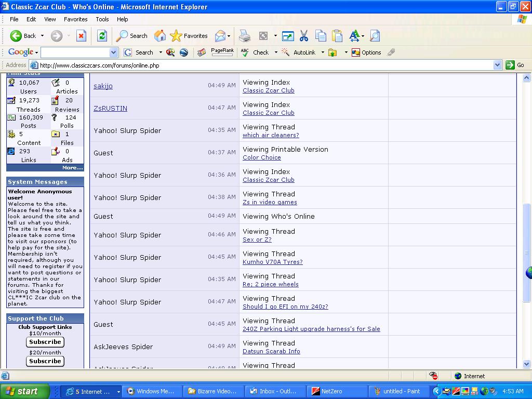Viewport: 532px width, 399px height.
Task: Open the Favorites menu
Action: [76, 19]
